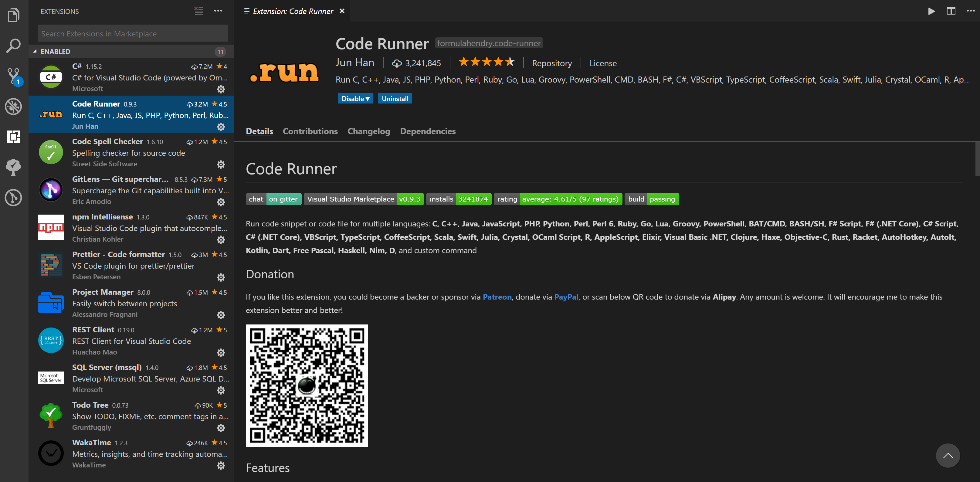Open the Explorer view icon
Image resolution: width=980 pixels, height=482 pixels.
[x=13, y=15]
